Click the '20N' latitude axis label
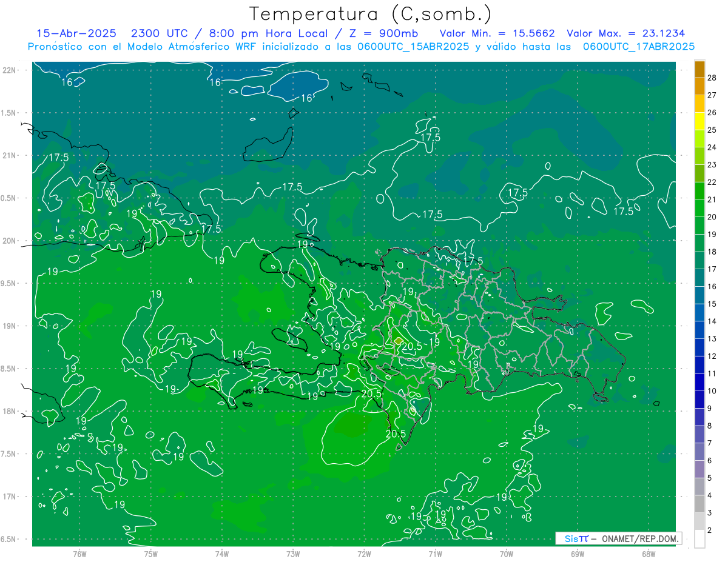728x562 pixels. point(9,241)
